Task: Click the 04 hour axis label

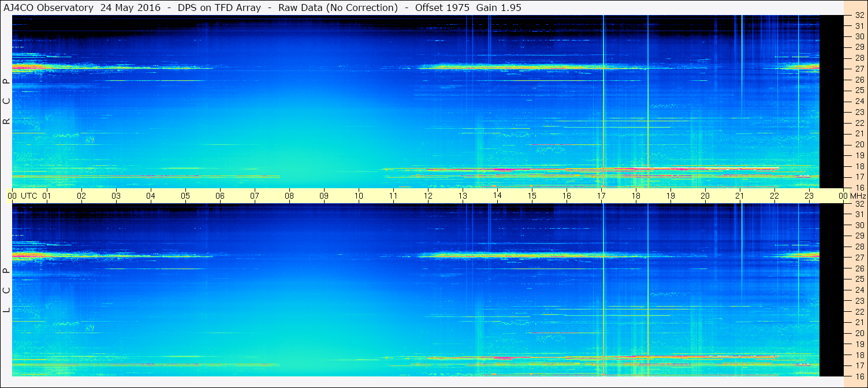Action: tap(151, 196)
